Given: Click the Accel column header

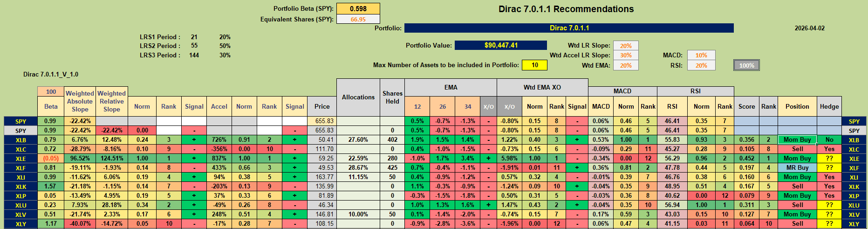Looking at the screenshot, I should point(219,106).
